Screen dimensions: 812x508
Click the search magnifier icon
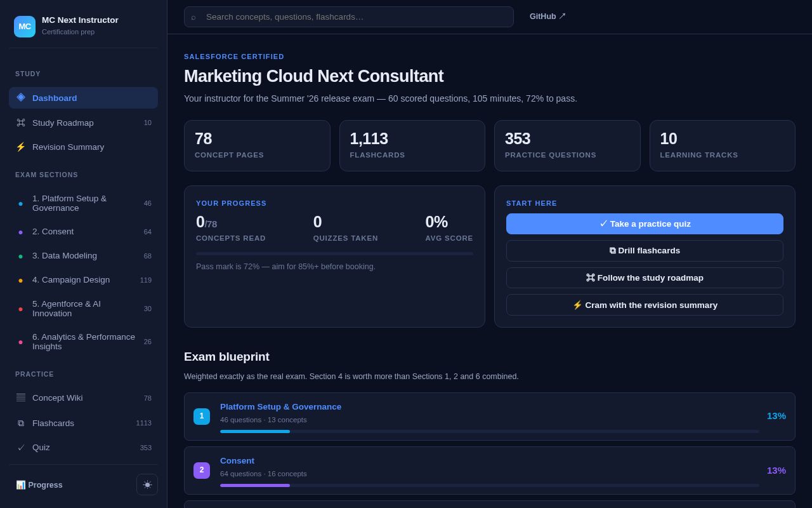(193, 17)
